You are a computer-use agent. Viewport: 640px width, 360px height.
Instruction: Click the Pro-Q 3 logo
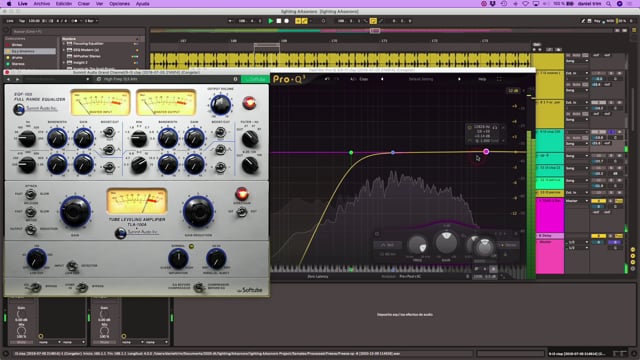click(x=289, y=79)
